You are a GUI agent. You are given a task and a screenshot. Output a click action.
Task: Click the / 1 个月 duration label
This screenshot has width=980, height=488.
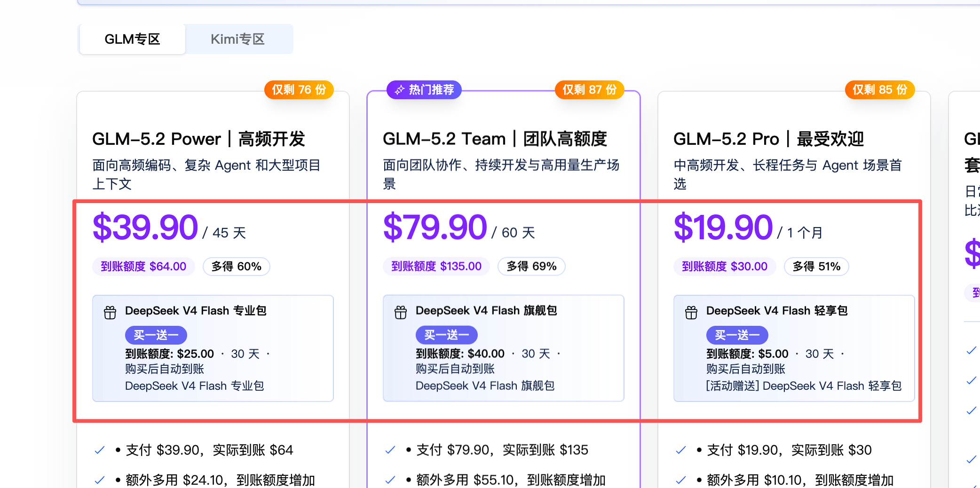(x=800, y=233)
